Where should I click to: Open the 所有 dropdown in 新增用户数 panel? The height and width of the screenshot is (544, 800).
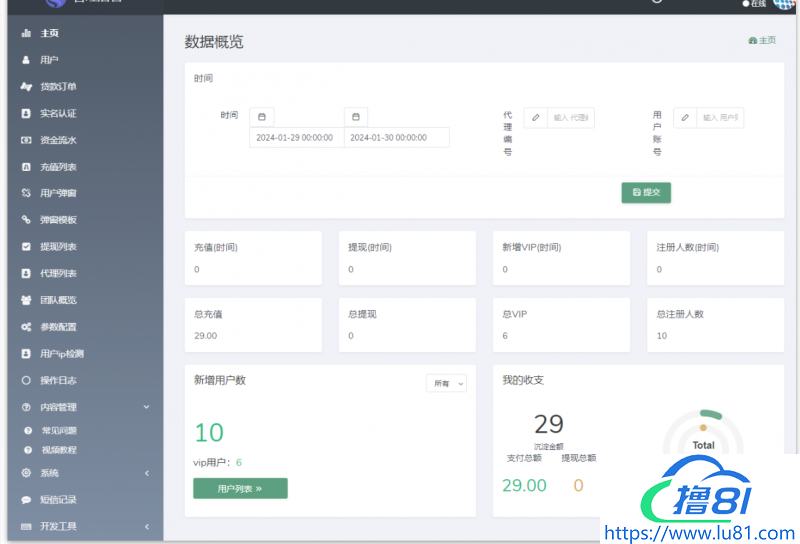[x=446, y=383]
